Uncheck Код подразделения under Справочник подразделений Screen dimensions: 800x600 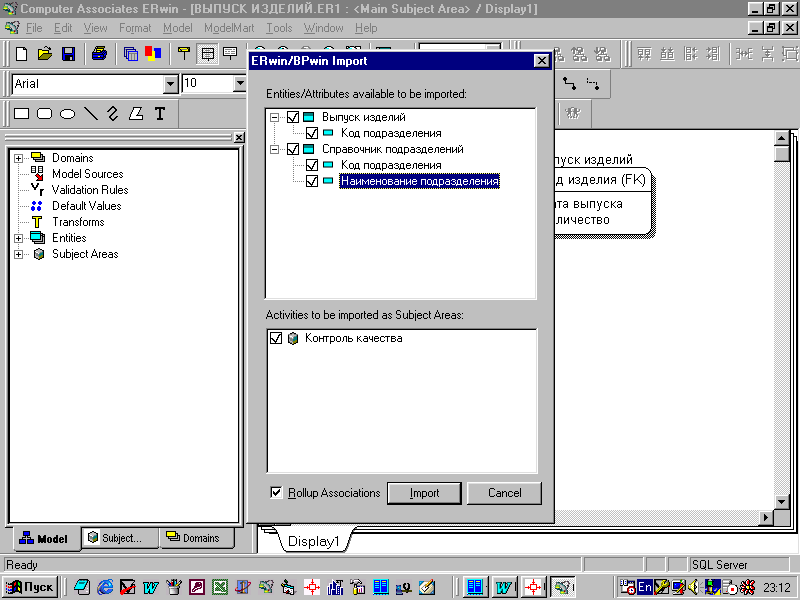click(312, 165)
